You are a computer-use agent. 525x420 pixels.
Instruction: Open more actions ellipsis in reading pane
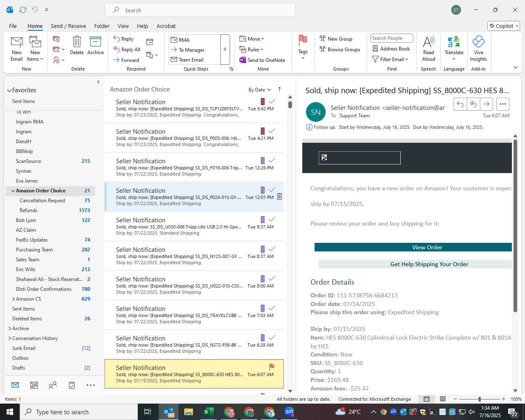click(x=503, y=104)
